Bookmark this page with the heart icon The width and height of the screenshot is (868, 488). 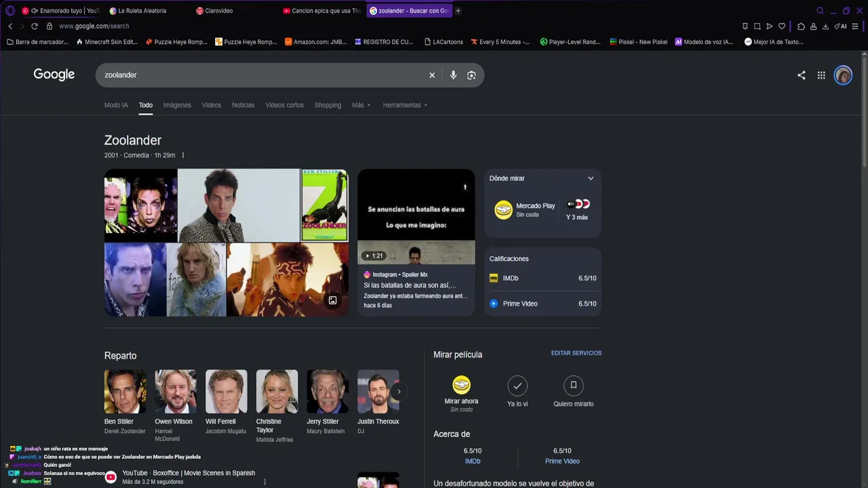point(782,26)
